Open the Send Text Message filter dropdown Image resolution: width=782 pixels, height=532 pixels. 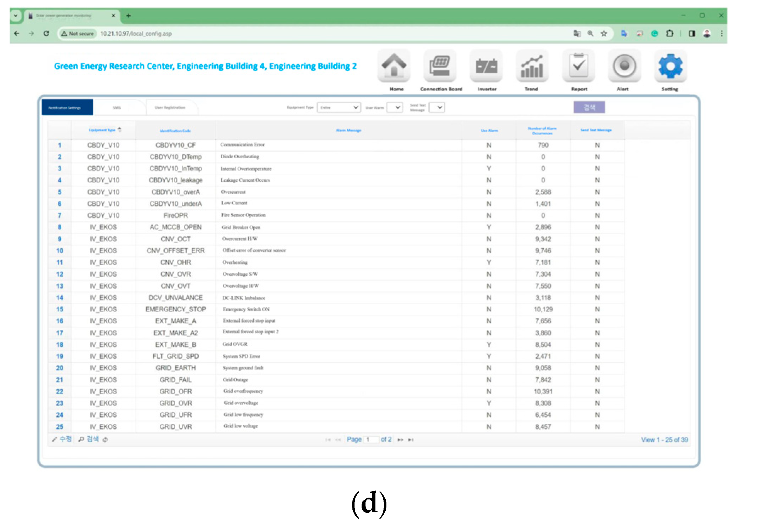(x=437, y=107)
